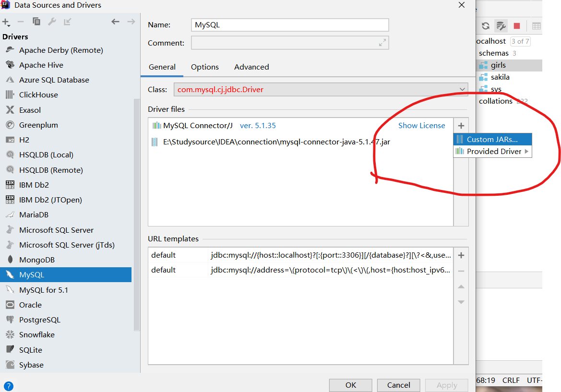Expand the Comment field editor

click(382, 43)
